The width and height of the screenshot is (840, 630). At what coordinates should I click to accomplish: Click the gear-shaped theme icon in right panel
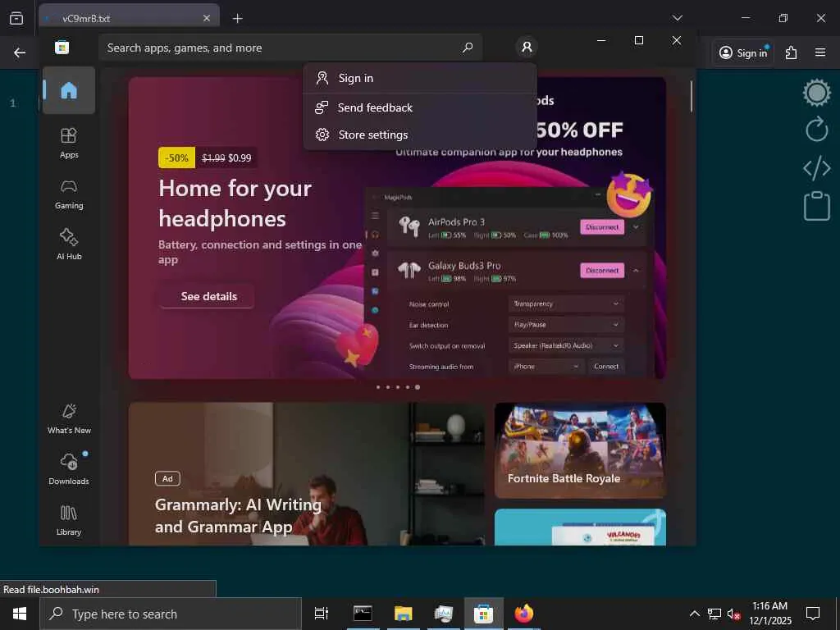[816, 93]
